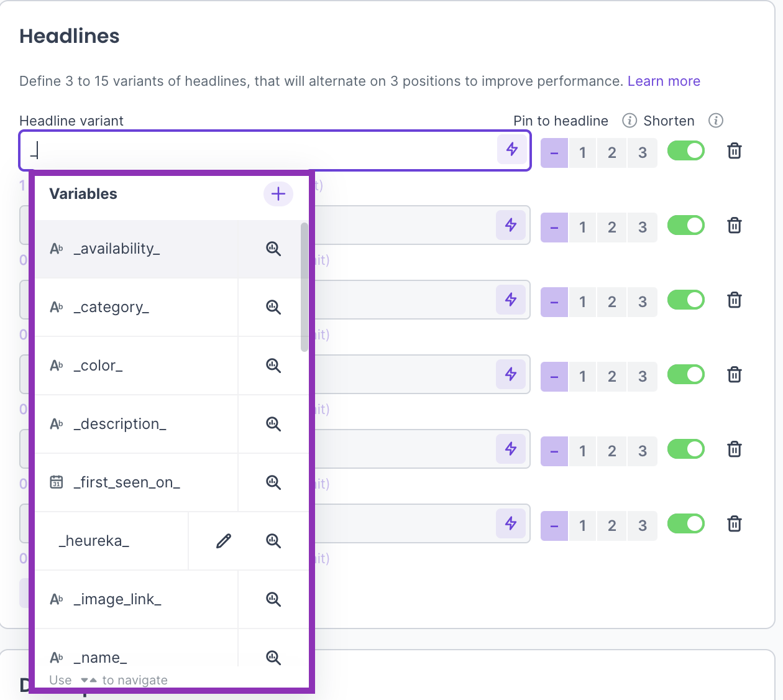Screen dimensions: 783x700
Task: Disable the Shorten toggle on the first headline
Action: tap(685, 151)
